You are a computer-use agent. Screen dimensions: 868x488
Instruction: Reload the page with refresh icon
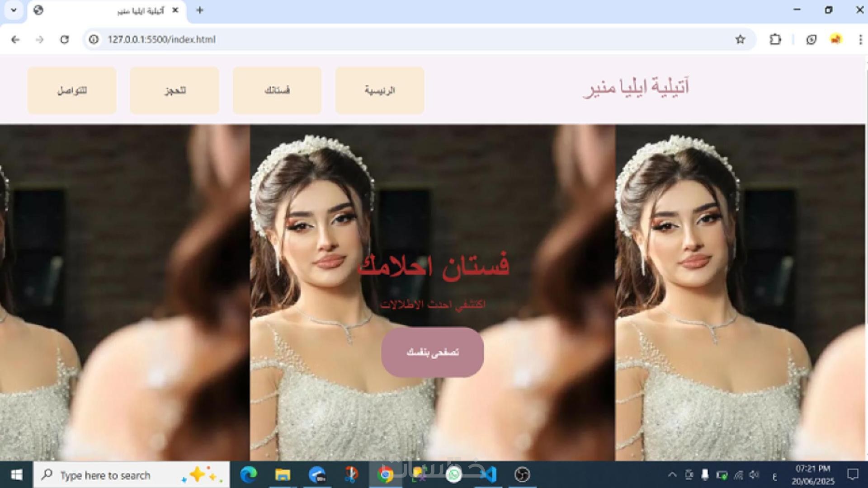tap(64, 40)
